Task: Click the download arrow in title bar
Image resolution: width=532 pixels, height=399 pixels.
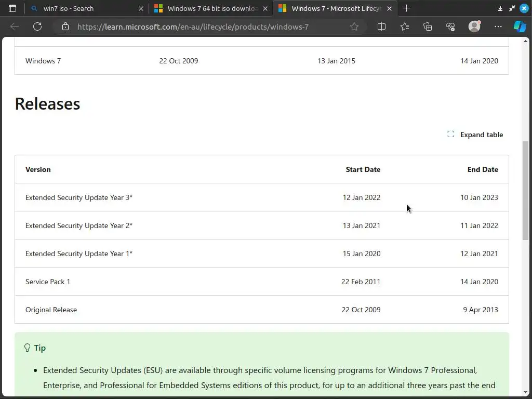Action: [500, 8]
